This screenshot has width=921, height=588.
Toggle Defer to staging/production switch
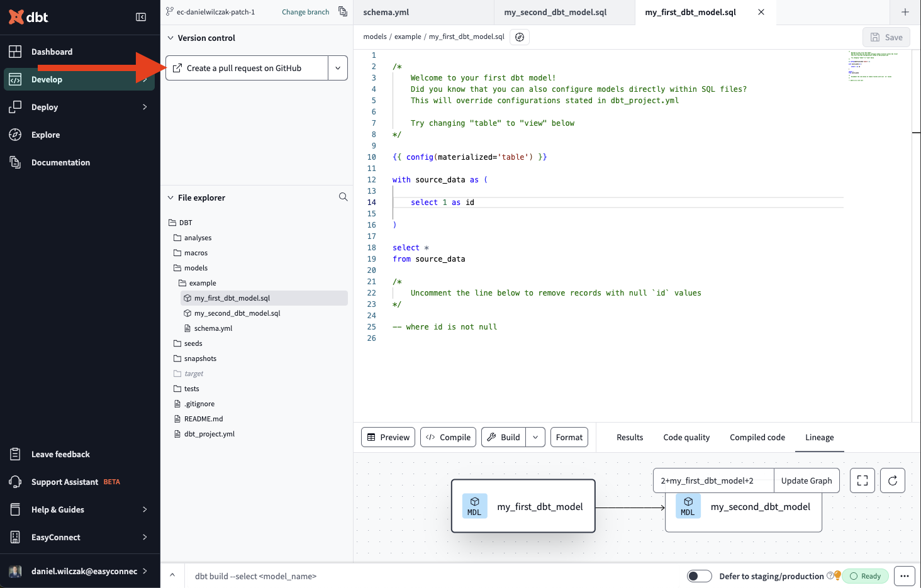(x=699, y=576)
